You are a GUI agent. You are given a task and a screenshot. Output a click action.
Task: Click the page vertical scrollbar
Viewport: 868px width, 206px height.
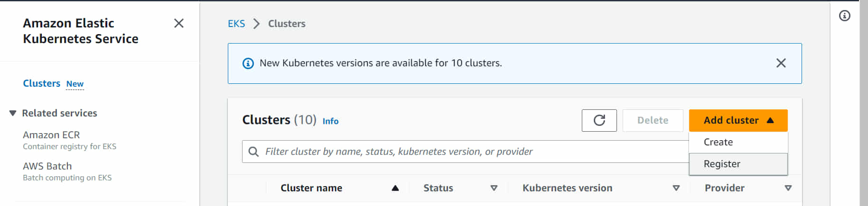pyautogui.click(x=863, y=103)
